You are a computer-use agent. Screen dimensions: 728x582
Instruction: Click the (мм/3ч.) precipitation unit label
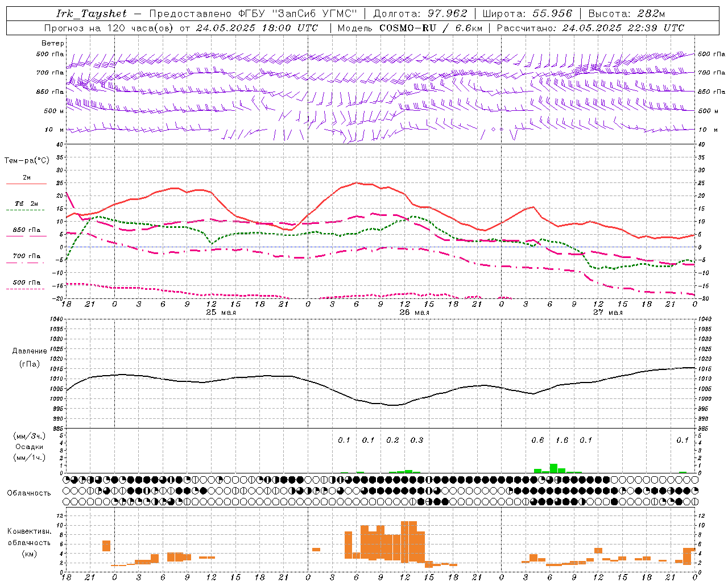tap(29, 436)
